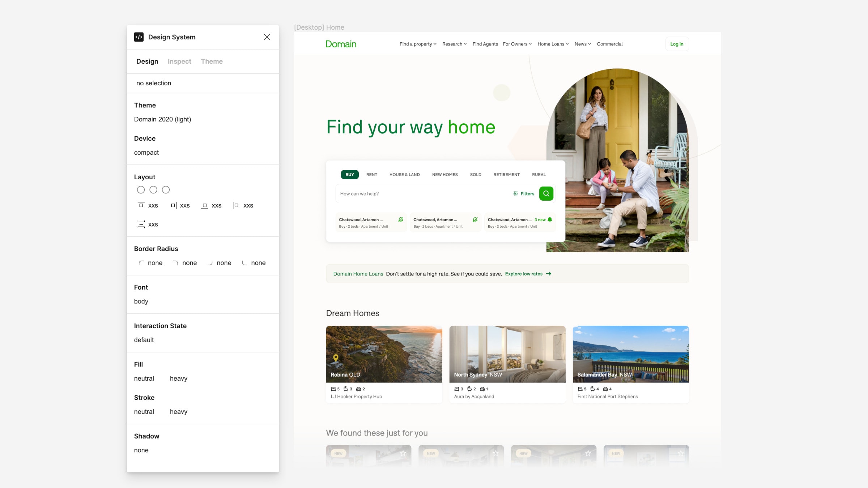The width and height of the screenshot is (868, 488).
Task: Click the Log in button
Action: (677, 44)
